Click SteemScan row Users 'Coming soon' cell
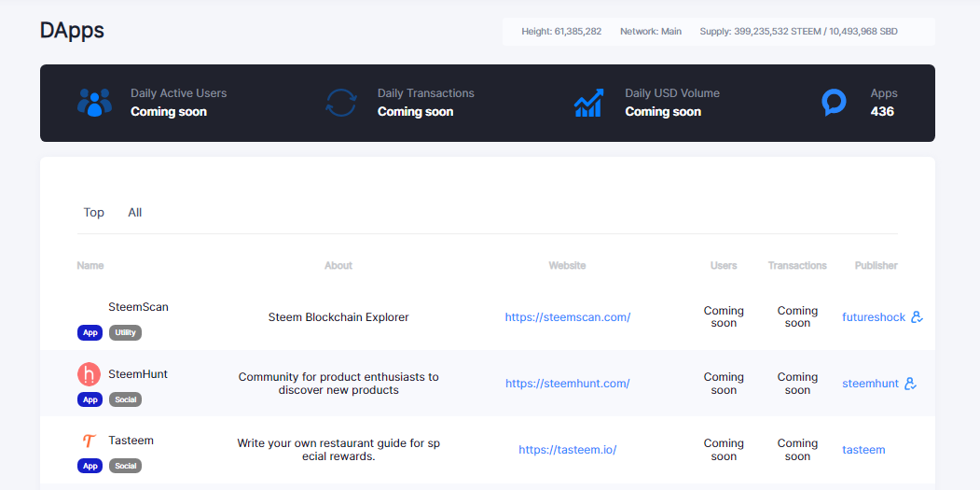The height and width of the screenshot is (490, 980). (724, 316)
